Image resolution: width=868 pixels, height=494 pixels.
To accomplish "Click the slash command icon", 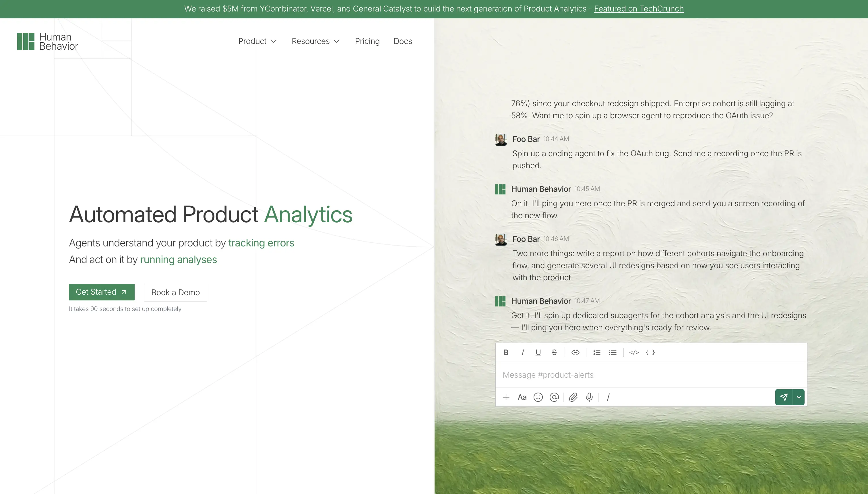I will coord(608,397).
